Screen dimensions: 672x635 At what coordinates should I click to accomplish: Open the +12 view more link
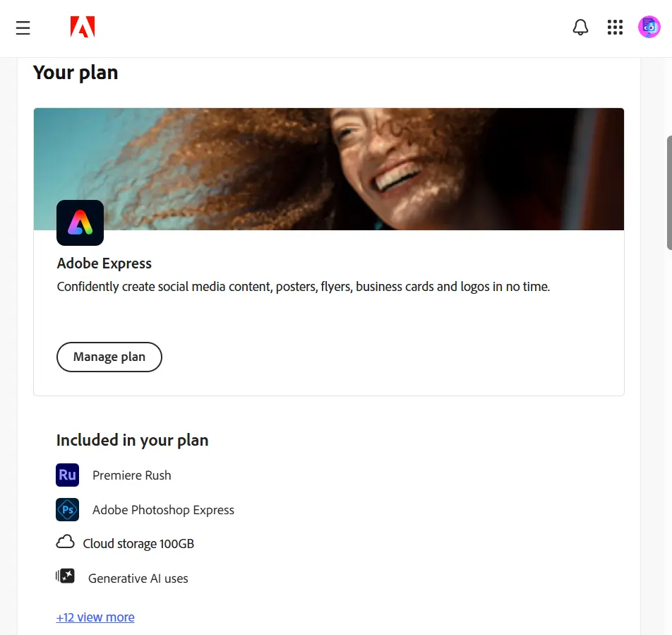tap(95, 617)
